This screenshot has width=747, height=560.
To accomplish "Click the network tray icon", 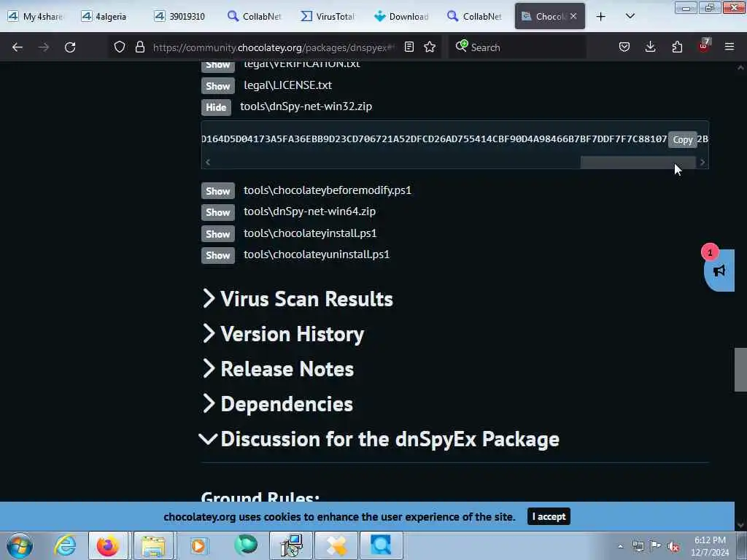I will [638, 546].
